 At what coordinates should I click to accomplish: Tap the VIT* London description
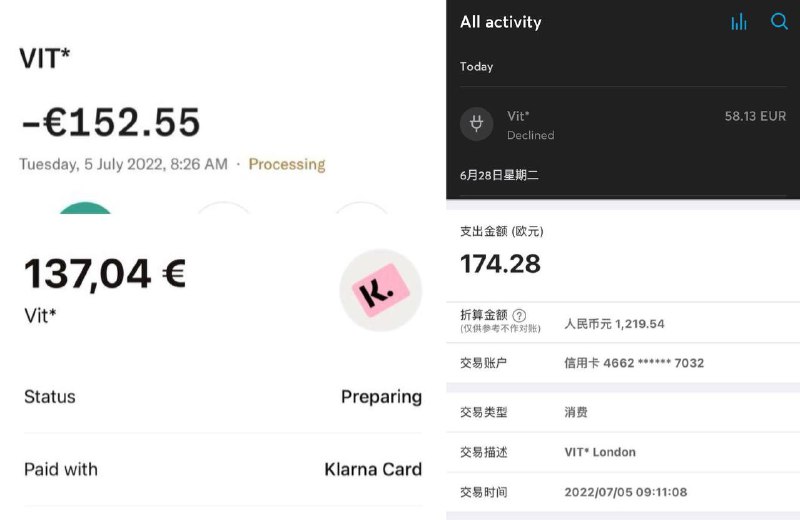tap(600, 452)
